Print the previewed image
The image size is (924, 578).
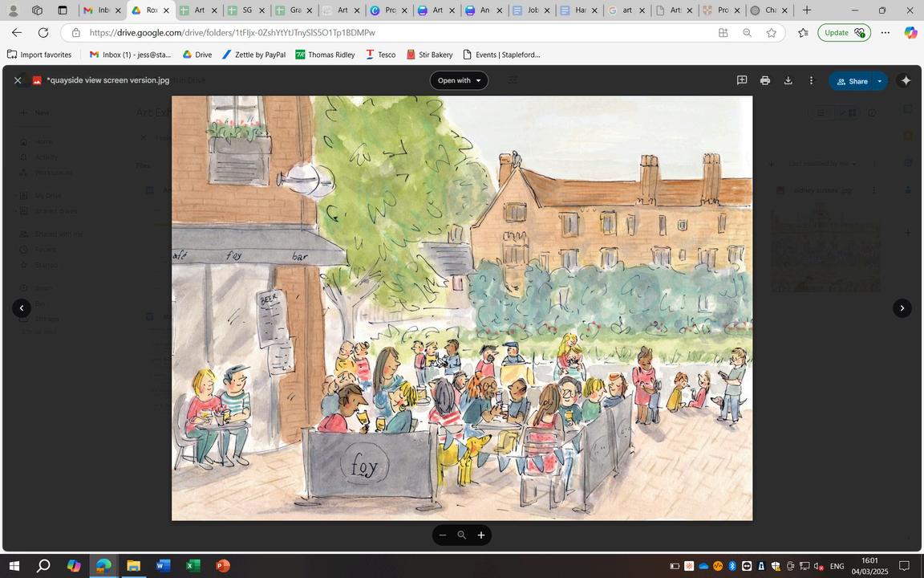tap(765, 80)
